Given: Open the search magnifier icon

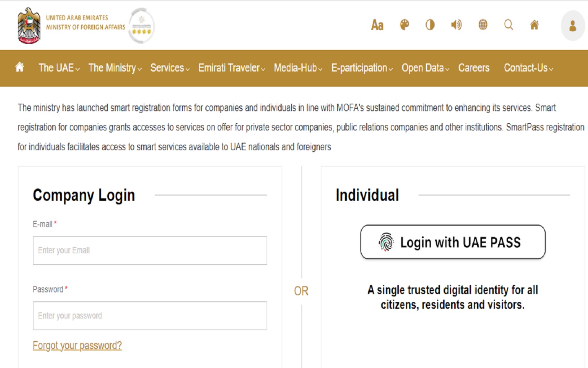Looking at the screenshot, I should [509, 25].
